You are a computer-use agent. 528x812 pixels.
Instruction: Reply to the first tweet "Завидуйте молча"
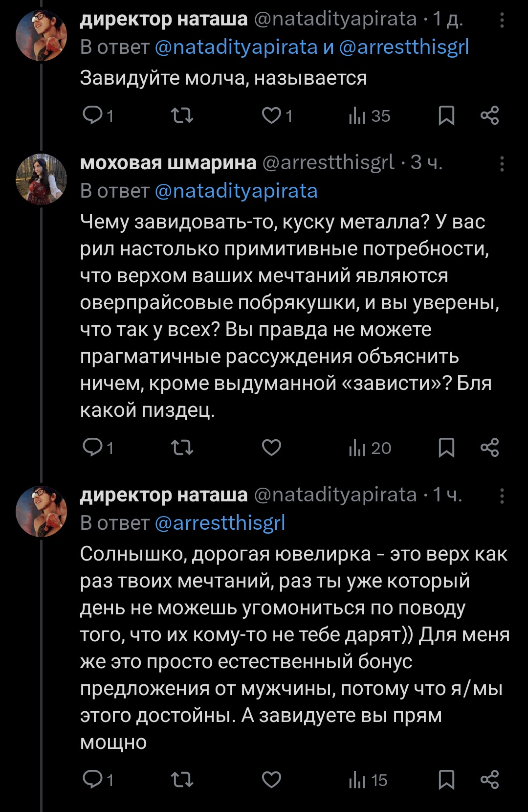[92, 115]
